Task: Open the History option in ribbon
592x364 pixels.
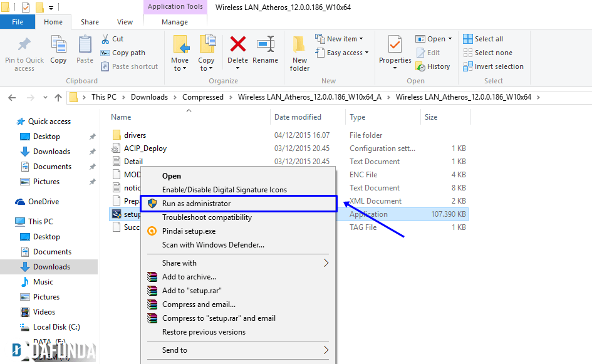Action: point(433,66)
